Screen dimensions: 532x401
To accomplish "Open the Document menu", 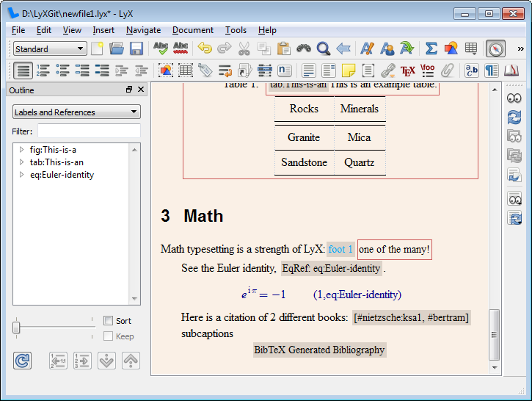I will [193, 30].
